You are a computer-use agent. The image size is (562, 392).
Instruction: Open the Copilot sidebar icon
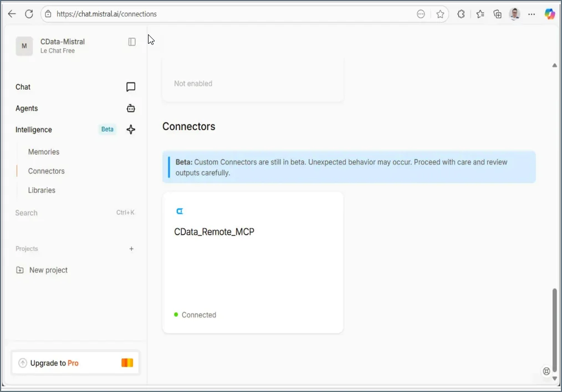pos(550,14)
